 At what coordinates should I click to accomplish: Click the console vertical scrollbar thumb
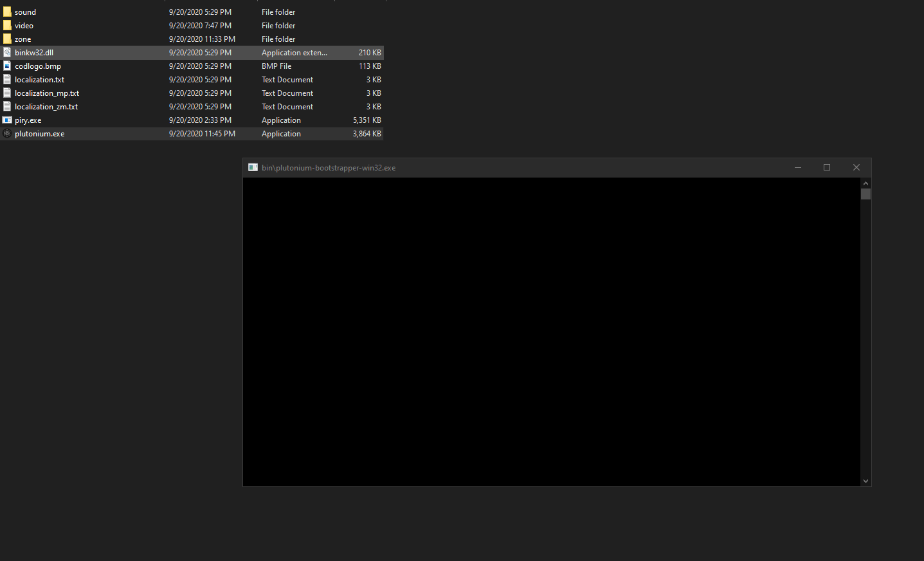tap(865, 194)
